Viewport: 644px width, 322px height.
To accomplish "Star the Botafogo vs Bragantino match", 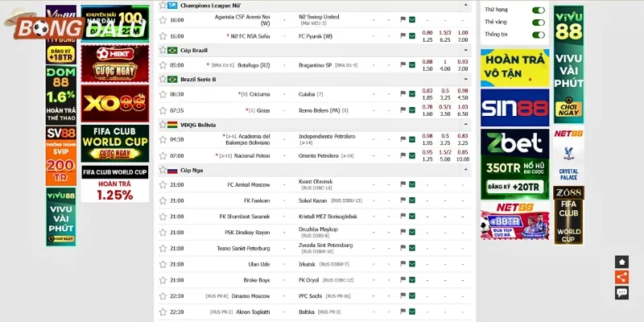I will [x=163, y=65].
